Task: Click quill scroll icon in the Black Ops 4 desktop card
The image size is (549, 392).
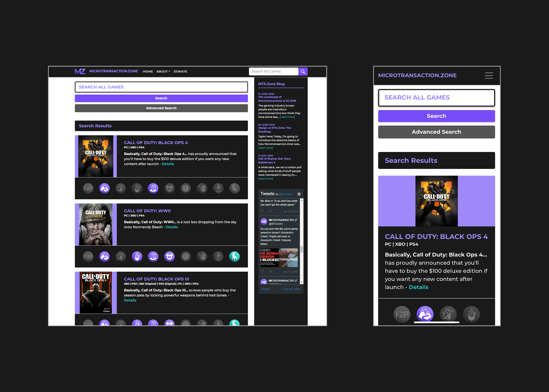Action: click(202, 188)
